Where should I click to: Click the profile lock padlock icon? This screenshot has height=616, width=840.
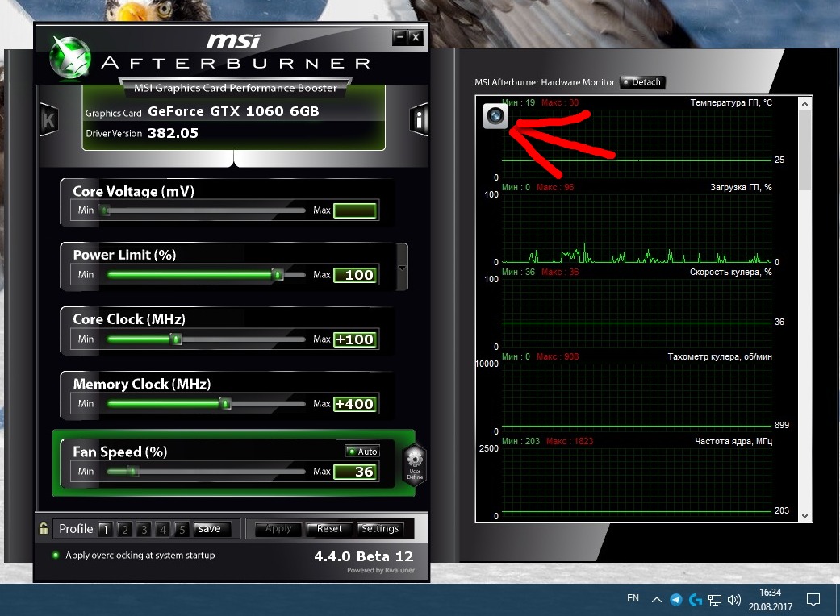pyautogui.click(x=44, y=528)
